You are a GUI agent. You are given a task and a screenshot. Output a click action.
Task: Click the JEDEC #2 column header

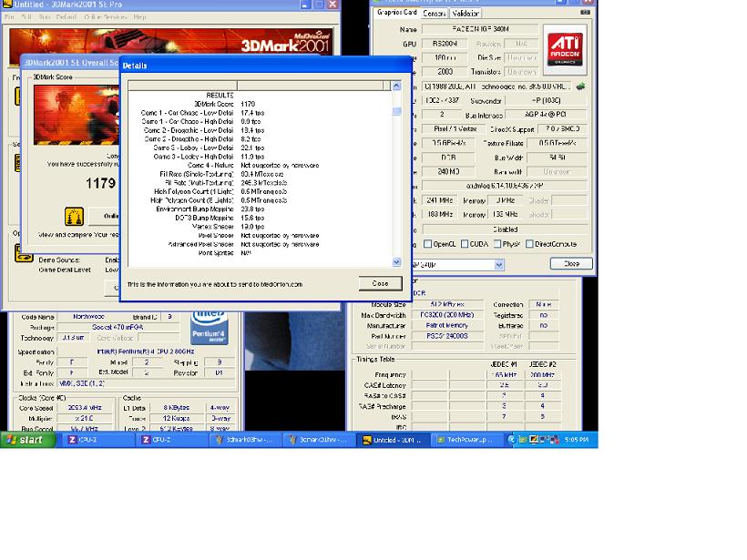click(542, 364)
